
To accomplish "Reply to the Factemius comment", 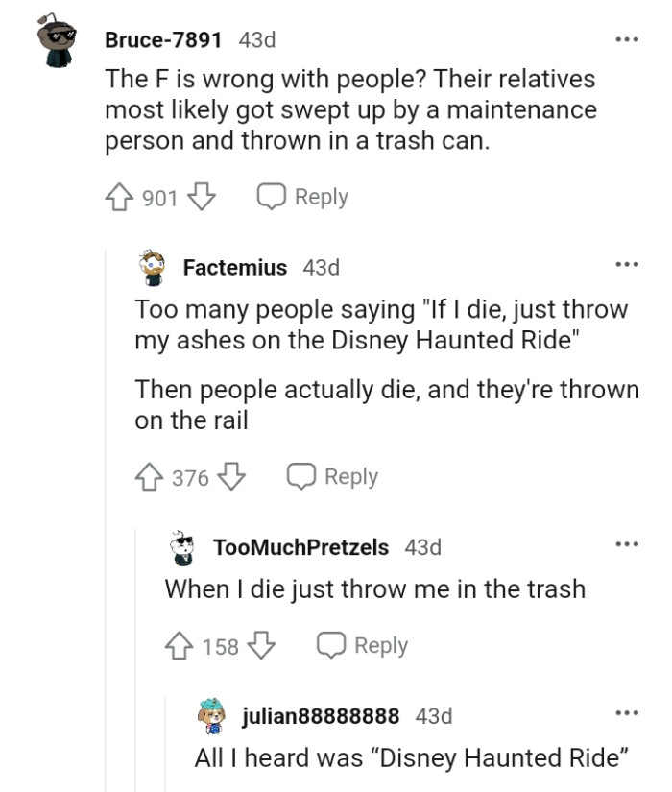I will coord(333,477).
